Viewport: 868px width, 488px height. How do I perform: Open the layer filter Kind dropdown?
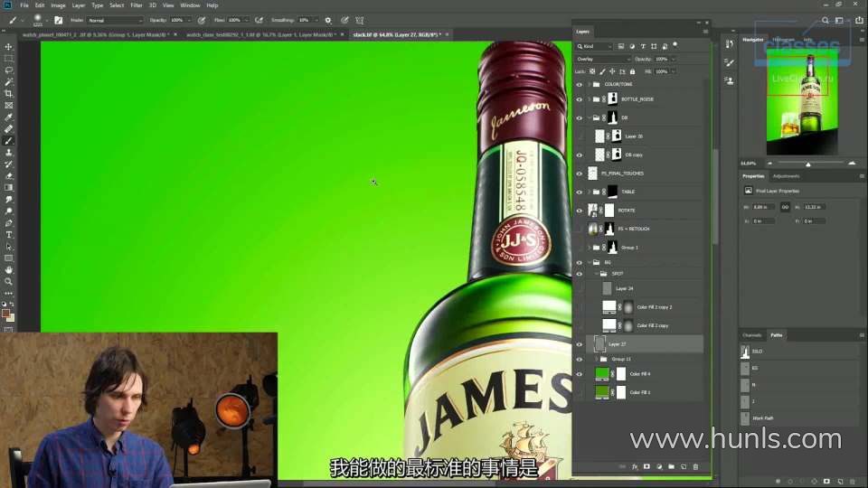click(x=595, y=46)
